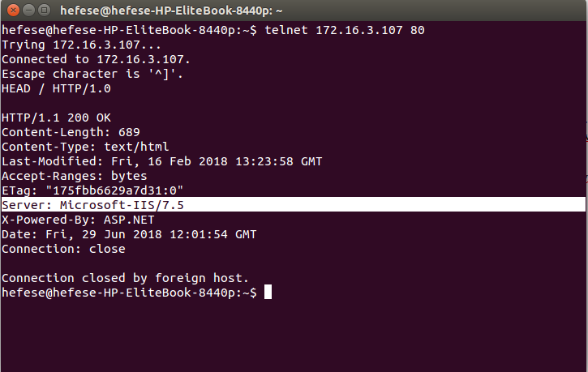
Task: Click the Content-Type: text/html line
Action: (85, 147)
